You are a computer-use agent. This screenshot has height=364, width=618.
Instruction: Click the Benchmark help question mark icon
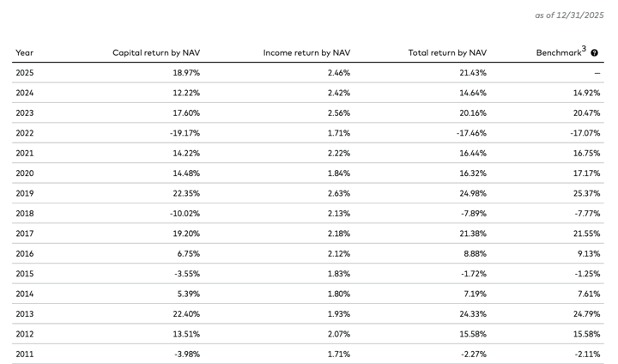[595, 53]
